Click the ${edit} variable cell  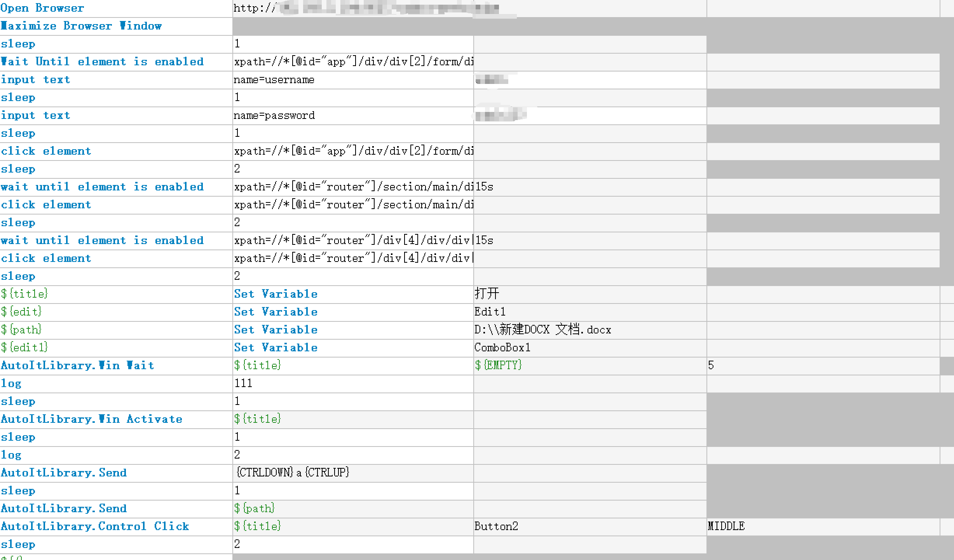[21, 312]
